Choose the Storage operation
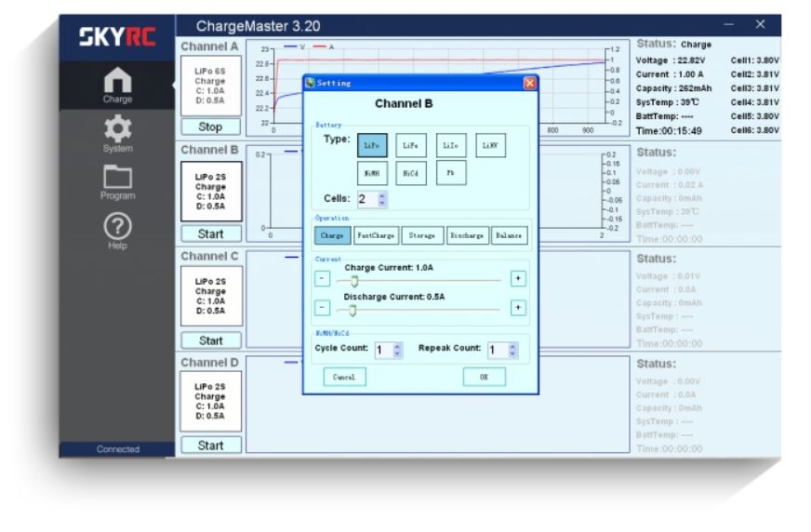 pos(422,235)
